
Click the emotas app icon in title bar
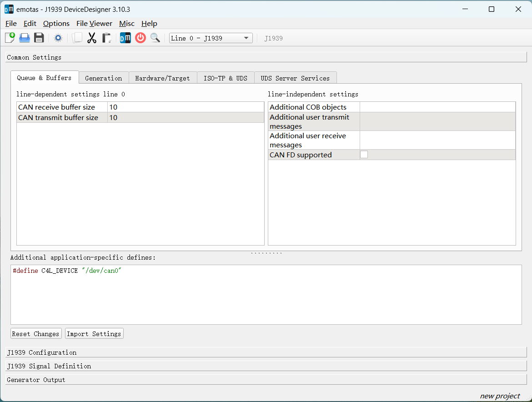click(9, 9)
